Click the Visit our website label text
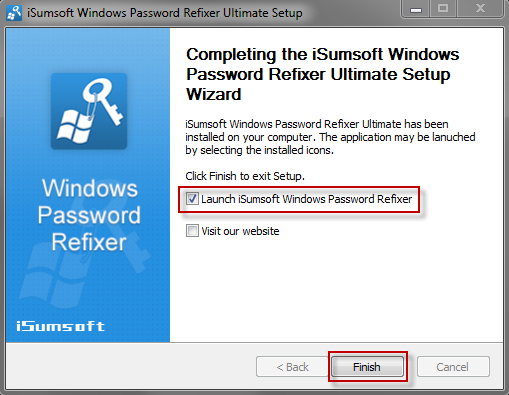Viewport: 509px width, 395px height. (240, 231)
